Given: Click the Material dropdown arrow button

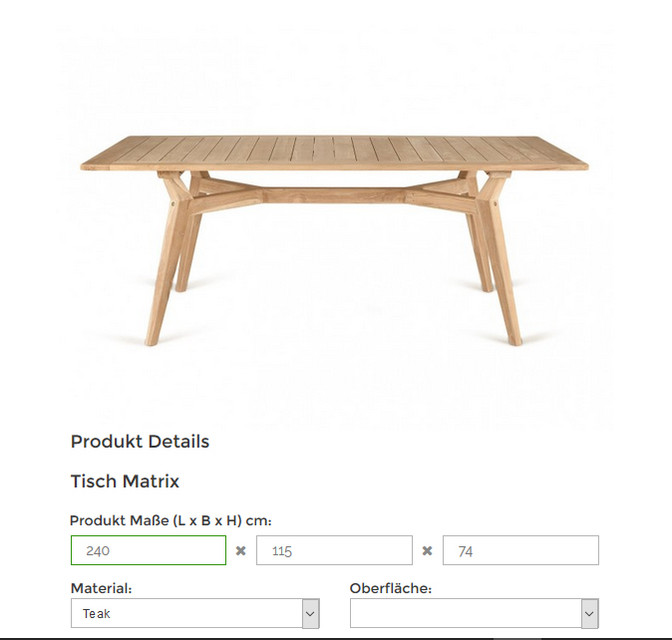Looking at the screenshot, I should [x=311, y=613].
